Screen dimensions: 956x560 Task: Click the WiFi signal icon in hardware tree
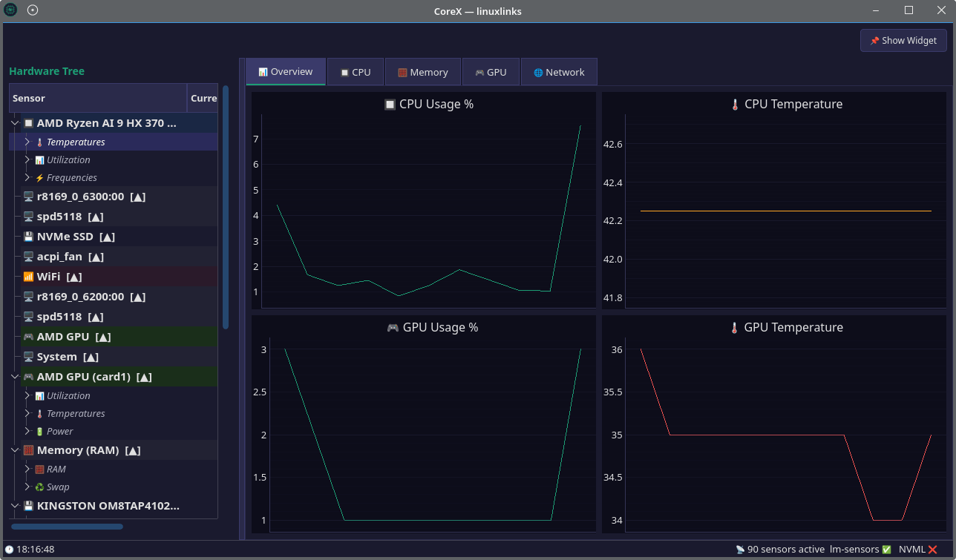pos(28,277)
